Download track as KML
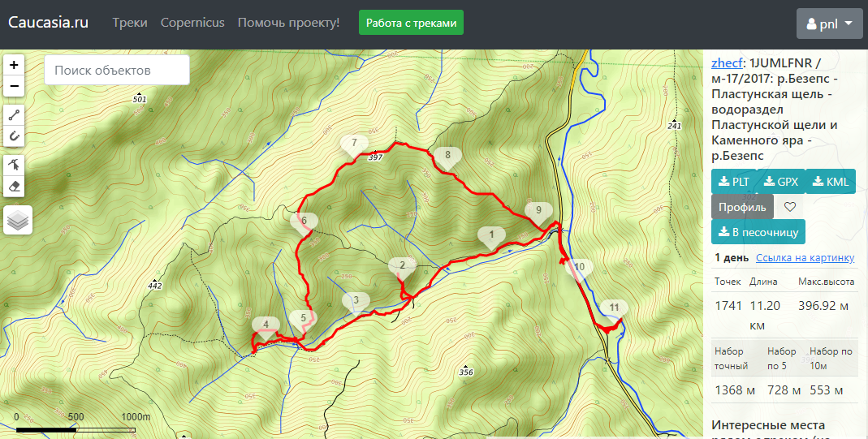The height and width of the screenshot is (439, 868). pos(831,181)
